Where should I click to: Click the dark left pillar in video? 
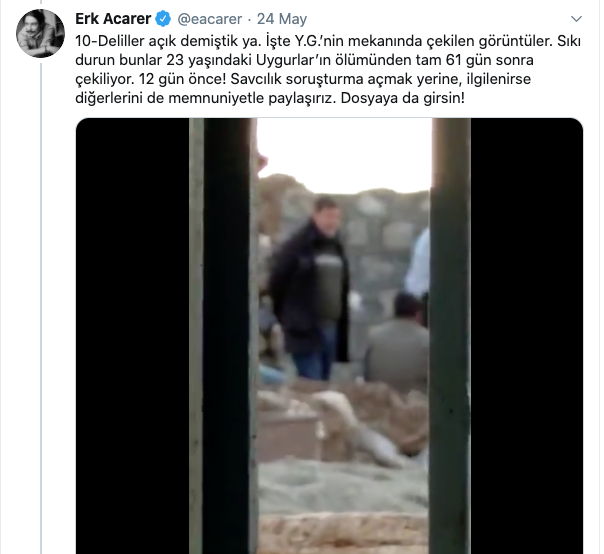226,336
